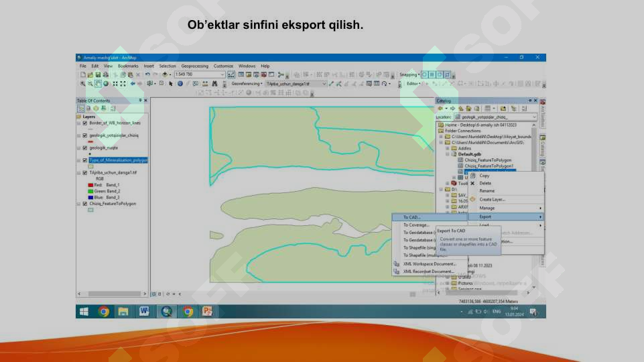Toggle Border_of_WB_horizon_lines layer checkbox
644x362 pixels.
coord(85,123)
